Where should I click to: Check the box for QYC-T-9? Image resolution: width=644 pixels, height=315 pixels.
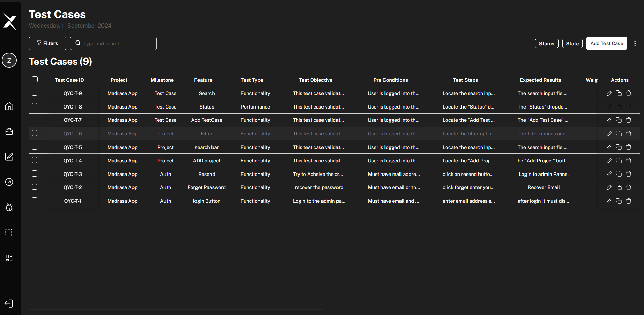coord(35,93)
